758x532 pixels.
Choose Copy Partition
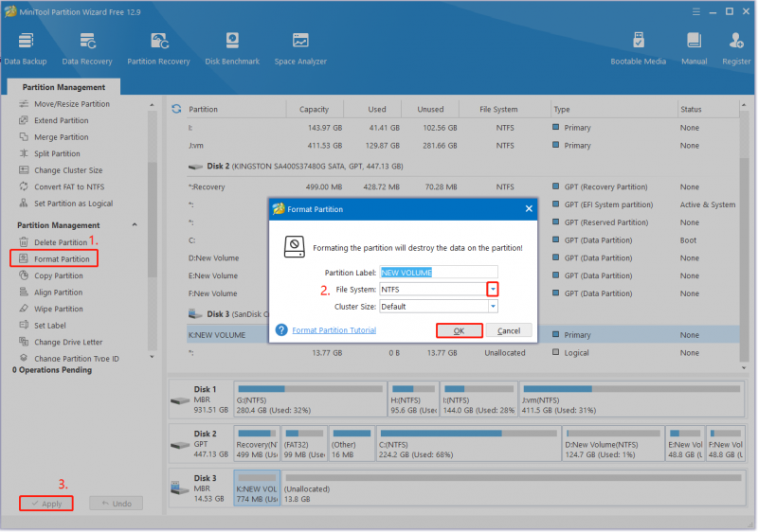51,275
